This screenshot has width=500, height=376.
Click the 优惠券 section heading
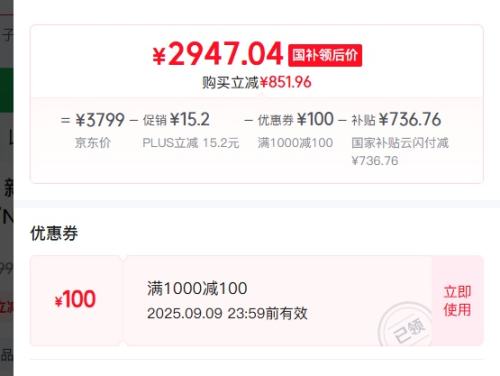[54, 233]
